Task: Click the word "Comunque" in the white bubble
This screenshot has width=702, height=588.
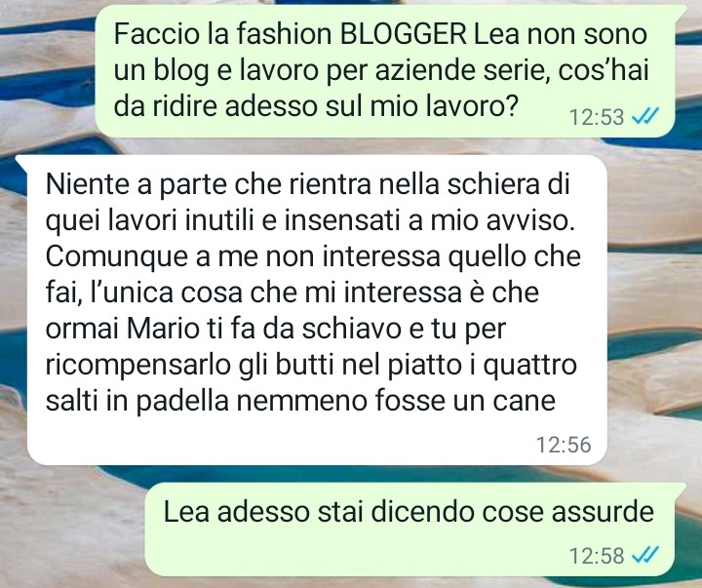Action: [x=116, y=257]
